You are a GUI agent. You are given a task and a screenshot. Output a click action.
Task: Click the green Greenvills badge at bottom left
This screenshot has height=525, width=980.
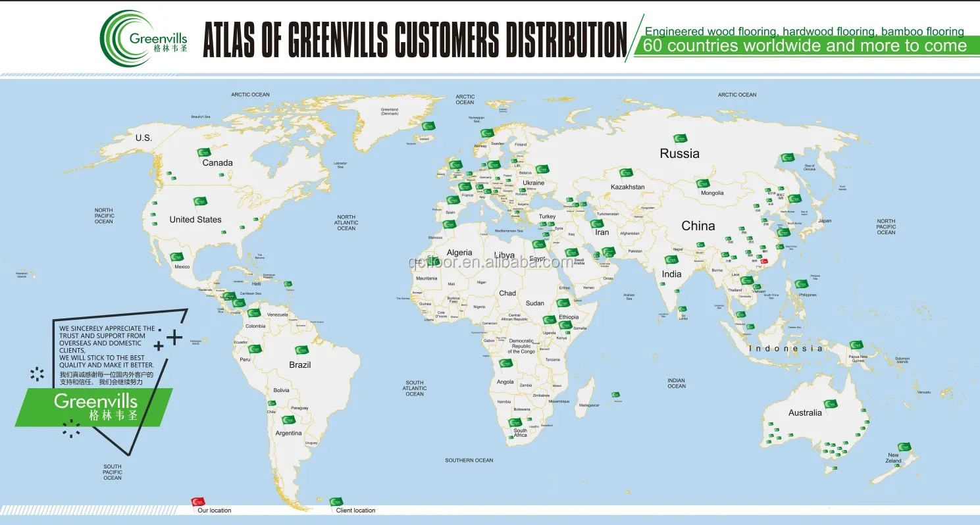pos(95,406)
